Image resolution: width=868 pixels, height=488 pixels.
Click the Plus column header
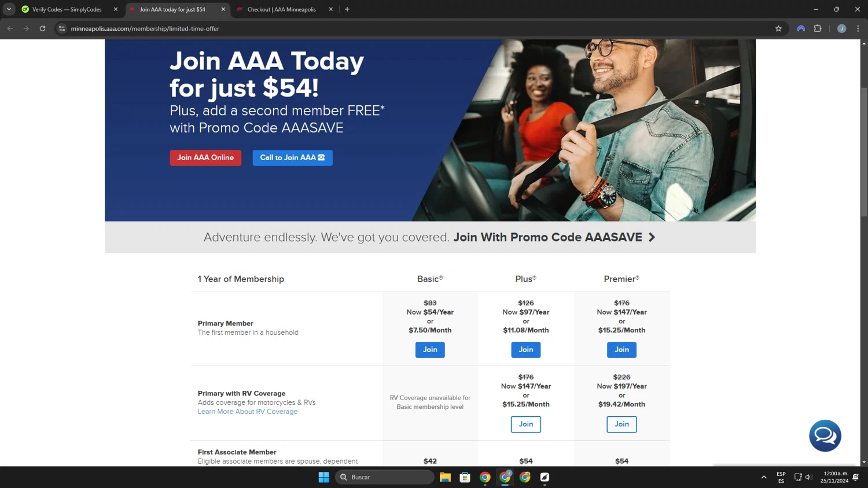526,279
